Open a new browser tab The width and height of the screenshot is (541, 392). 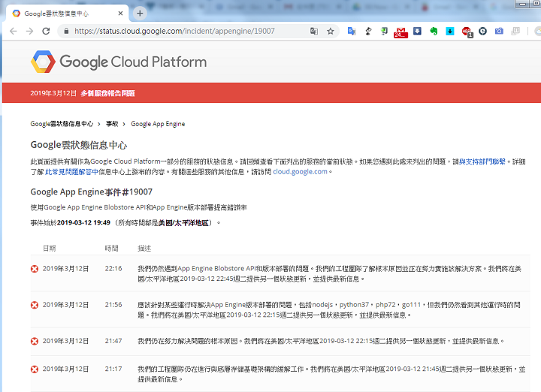pyautogui.click(x=140, y=13)
